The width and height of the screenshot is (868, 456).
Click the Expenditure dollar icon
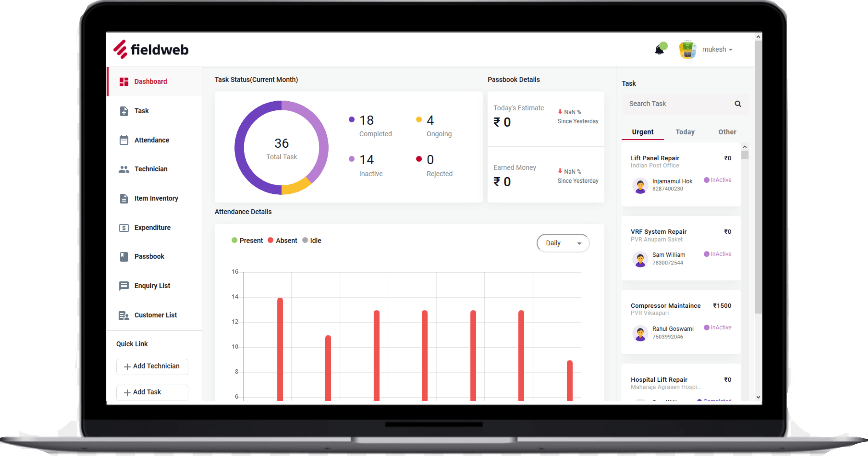pyautogui.click(x=124, y=228)
